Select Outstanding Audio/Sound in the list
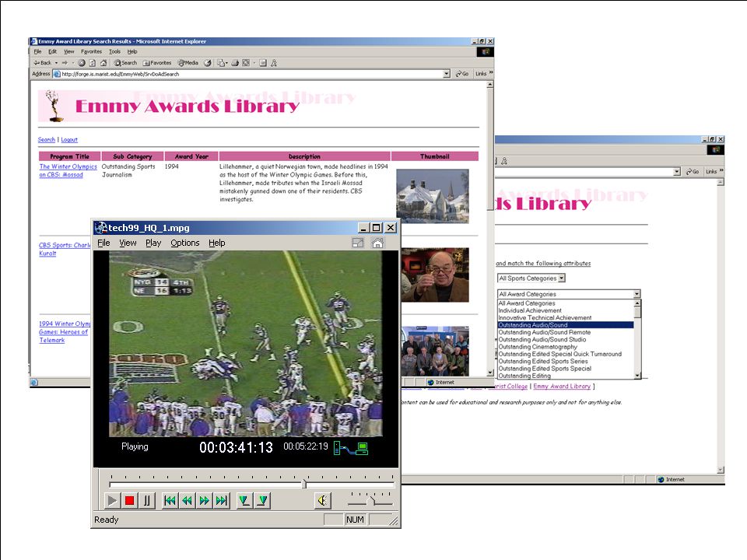The width and height of the screenshot is (747, 560). pyautogui.click(x=566, y=325)
